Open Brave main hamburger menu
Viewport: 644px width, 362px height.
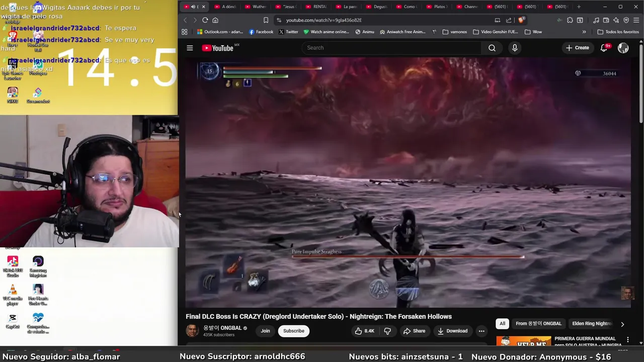[636, 20]
